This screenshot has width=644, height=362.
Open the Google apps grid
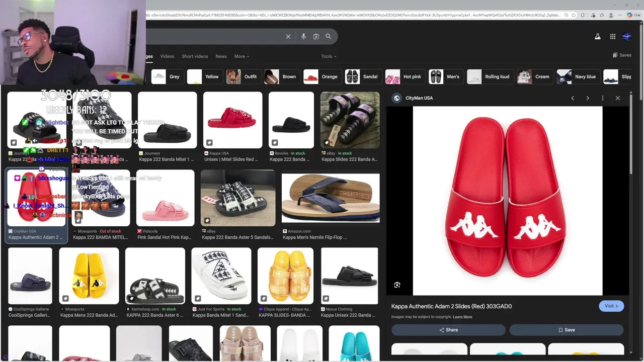pyautogui.click(x=612, y=36)
